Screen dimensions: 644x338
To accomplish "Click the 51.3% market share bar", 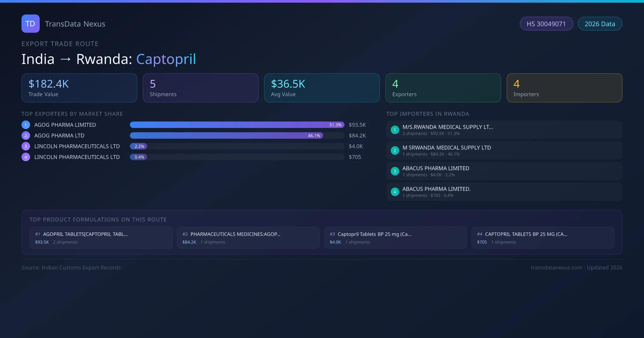I will coord(237,125).
